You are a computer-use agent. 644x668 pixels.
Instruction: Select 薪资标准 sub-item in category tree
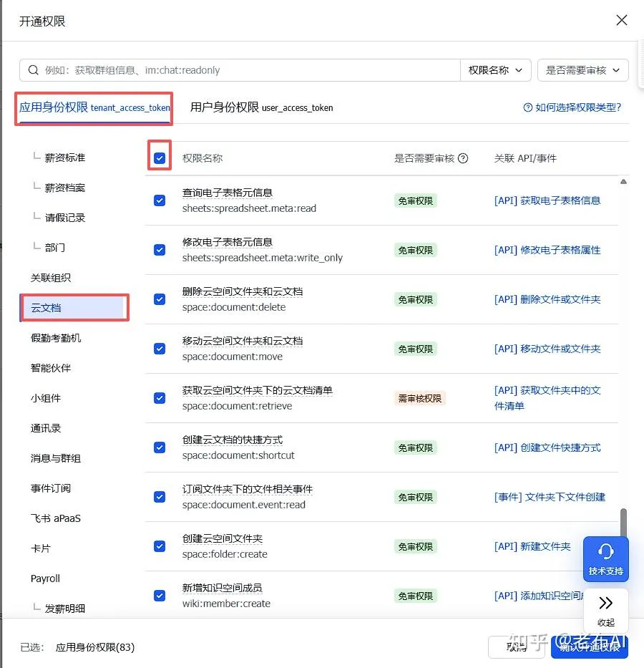[64, 158]
